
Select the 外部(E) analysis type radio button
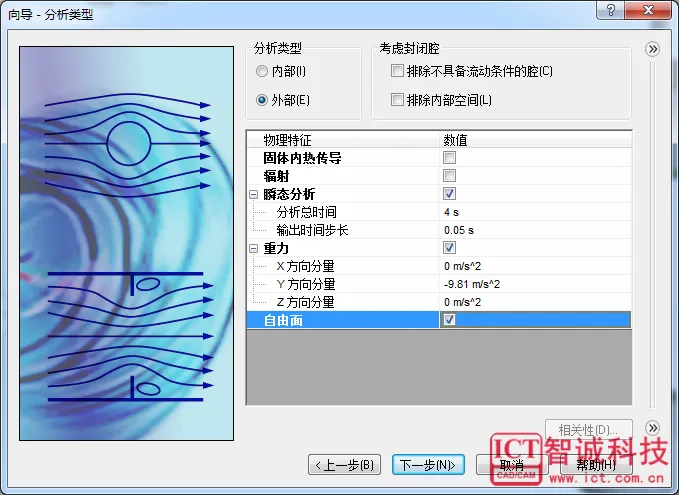(x=262, y=100)
